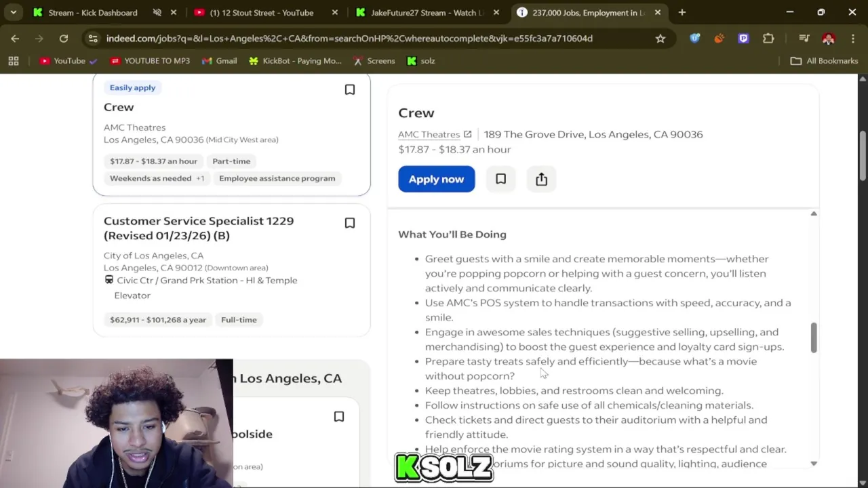
Task: Go back to the previous page
Action: 15,39
